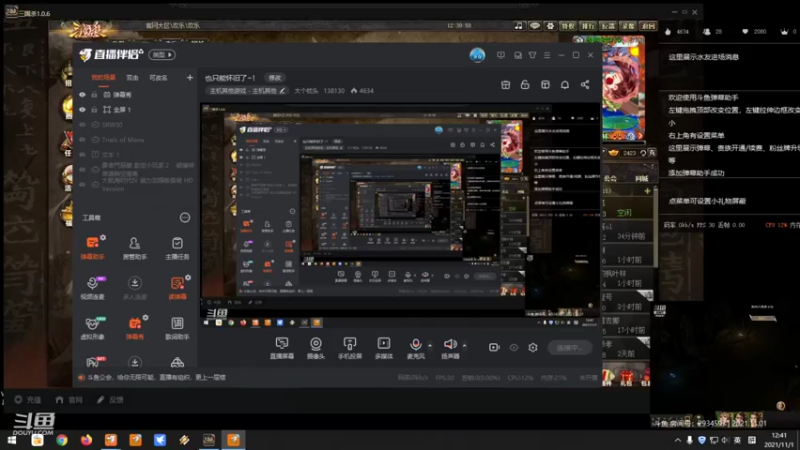The width and height of the screenshot is (800, 450).
Task: Edit the 主机其他游戏 category selector
Action: 247,91
